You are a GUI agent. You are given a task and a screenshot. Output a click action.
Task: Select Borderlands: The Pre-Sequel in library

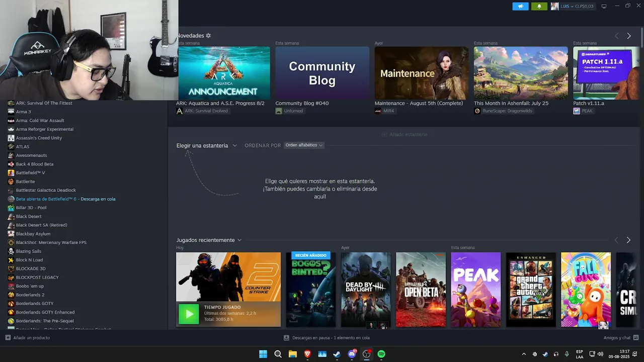coord(45,321)
